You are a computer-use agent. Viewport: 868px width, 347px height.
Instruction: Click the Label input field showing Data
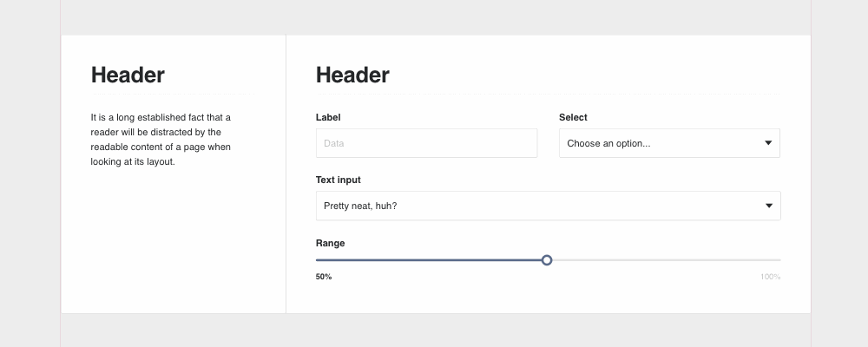pos(426,143)
